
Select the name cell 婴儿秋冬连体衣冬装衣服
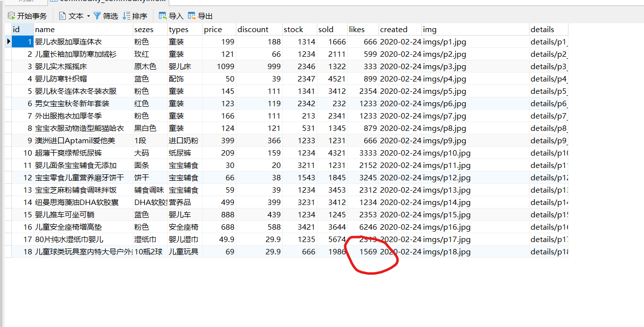[83, 91]
